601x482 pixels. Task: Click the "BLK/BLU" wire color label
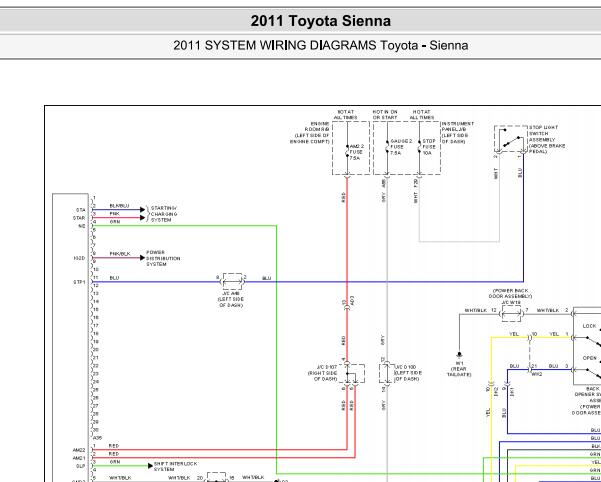click(x=119, y=206)
